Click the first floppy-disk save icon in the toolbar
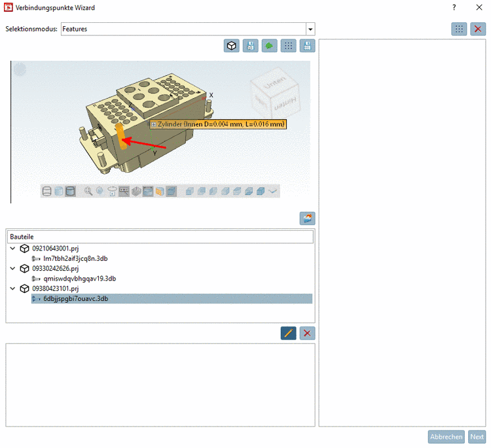The height and width of the screenshot is (448, 491). click(251, 46)
